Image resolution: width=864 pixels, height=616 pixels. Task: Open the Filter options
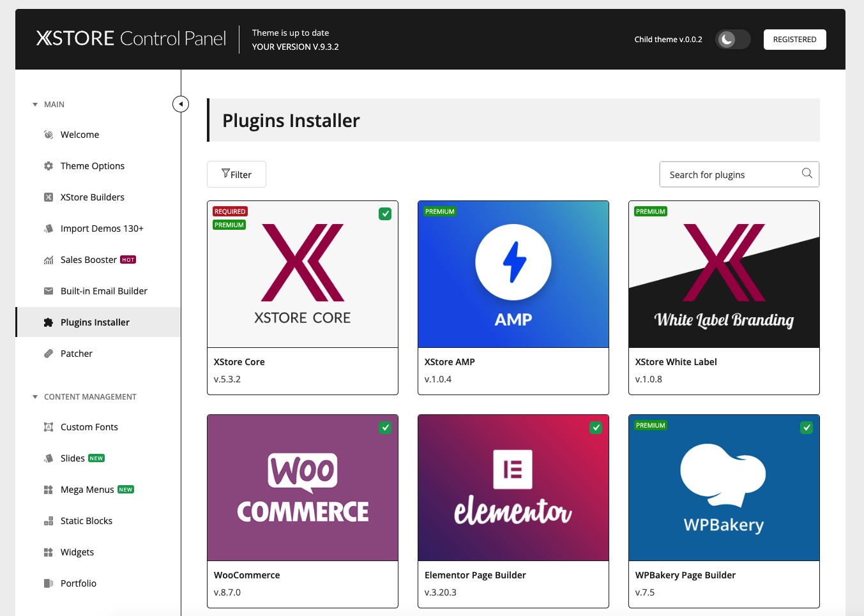click(236, 174)
